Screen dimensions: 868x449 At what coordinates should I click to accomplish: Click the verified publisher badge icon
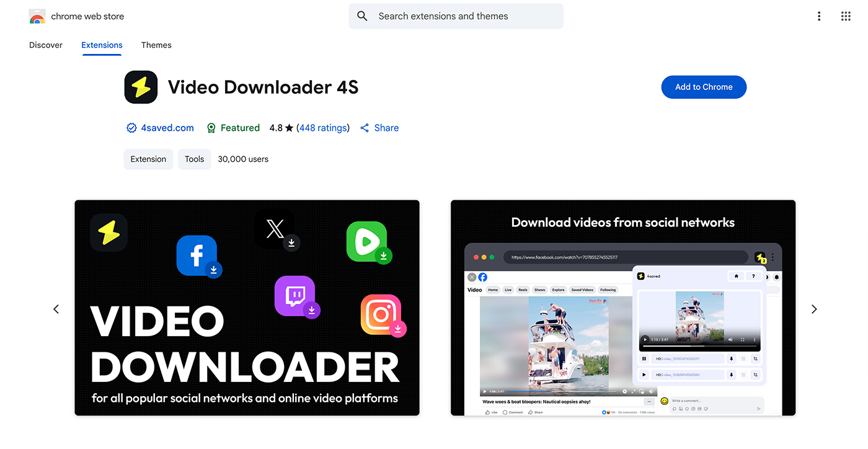coord(131,128)
